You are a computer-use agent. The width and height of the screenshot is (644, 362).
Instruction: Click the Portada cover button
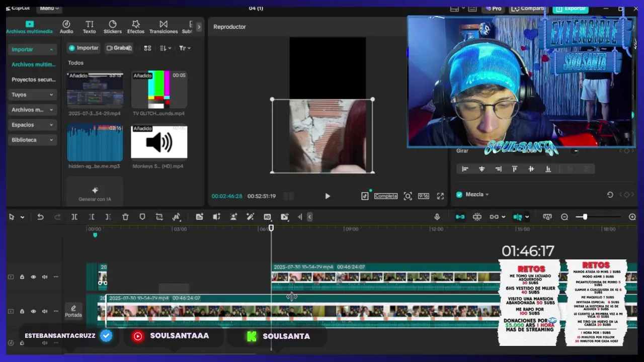click(x=73, y=311)
